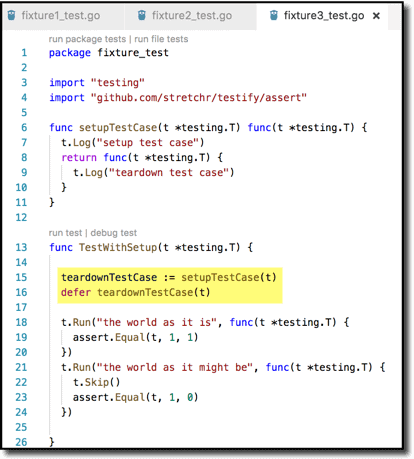Click the t.Log("setup test case") line
The width and height of the screenshot is (414, 459).
pos(133,143)
